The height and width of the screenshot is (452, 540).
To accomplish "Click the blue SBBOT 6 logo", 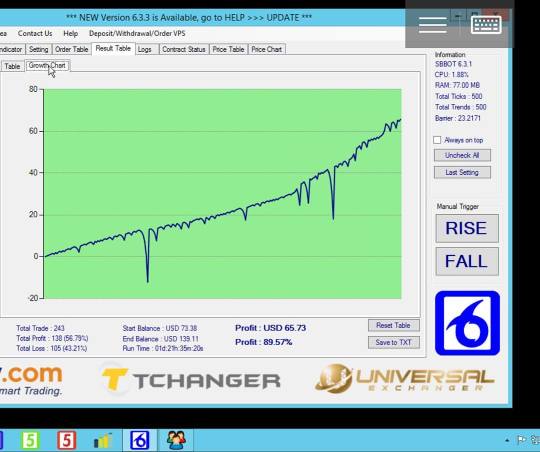I will click(x=467, y=323).
